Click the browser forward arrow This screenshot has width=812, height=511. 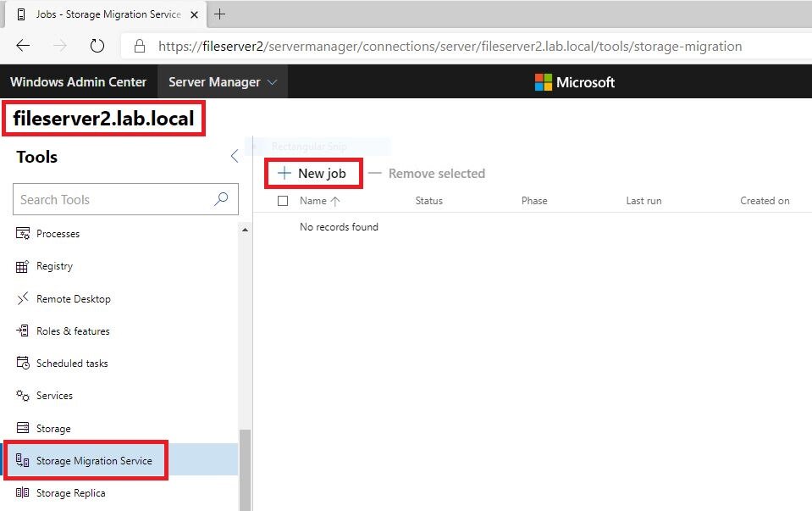pos(60,46)
